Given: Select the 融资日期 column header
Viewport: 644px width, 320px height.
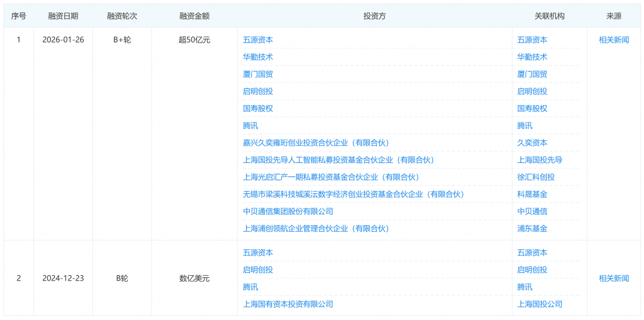Looking at the screenshot, I should (x=63, y=16).
